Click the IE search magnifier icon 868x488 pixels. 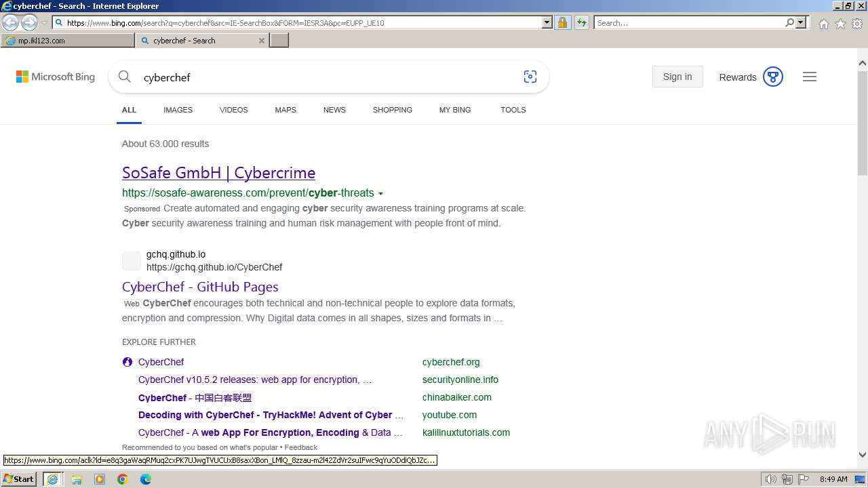click(x=789, y=22)
